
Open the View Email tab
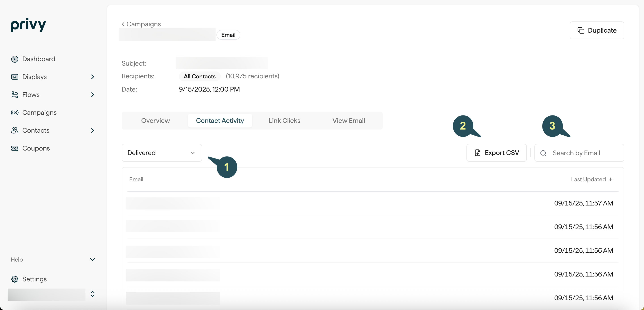(x=349, y=121)
